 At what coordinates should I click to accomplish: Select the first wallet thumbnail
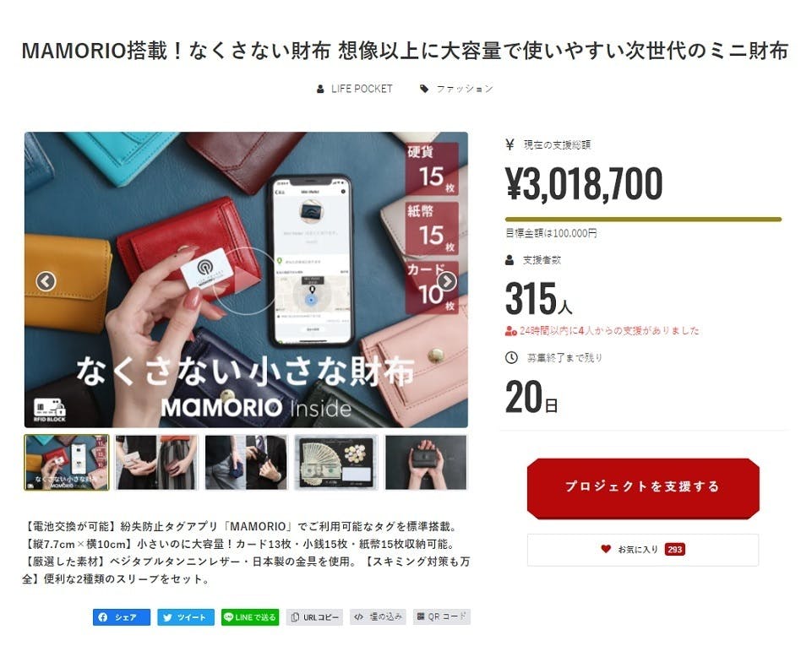(x=67, y=462)
